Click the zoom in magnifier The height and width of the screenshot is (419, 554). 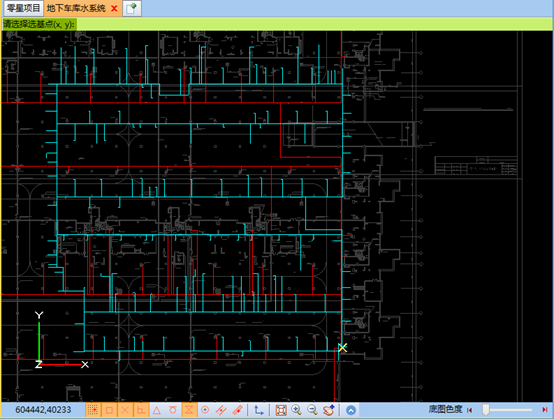[x=296, y=410]
